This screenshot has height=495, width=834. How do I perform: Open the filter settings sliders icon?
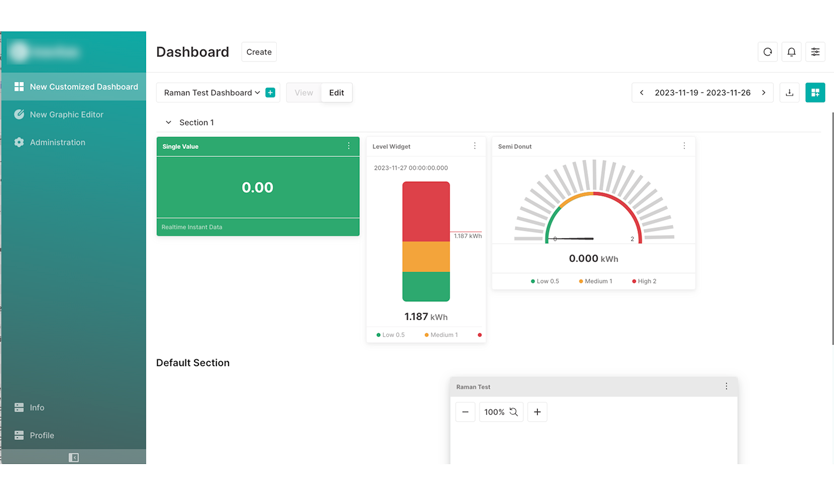(x=815, y=52)
